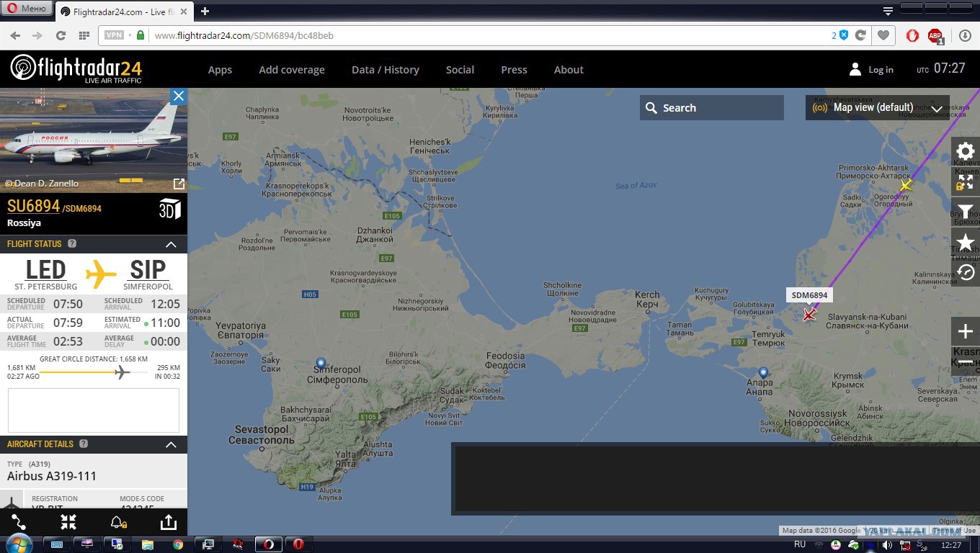Open the Add coverage menu

[x=292, y=70]
